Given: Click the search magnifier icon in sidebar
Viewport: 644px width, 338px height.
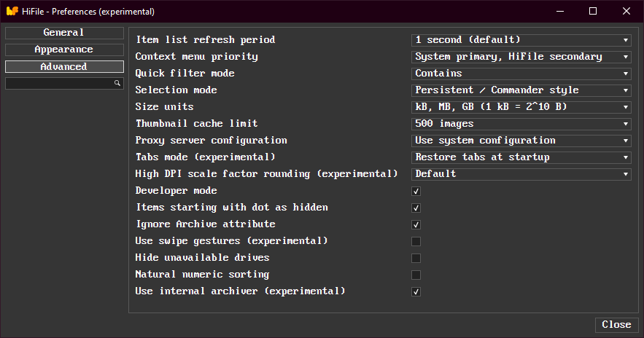Looking at the screenshot, I should click(117, 84).
